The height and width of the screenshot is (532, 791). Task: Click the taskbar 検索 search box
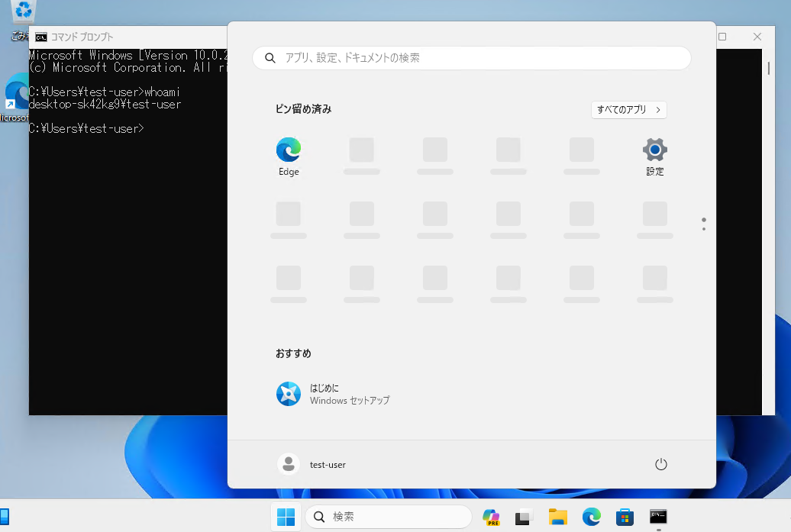pyautogui.click(x=389, y=517)
